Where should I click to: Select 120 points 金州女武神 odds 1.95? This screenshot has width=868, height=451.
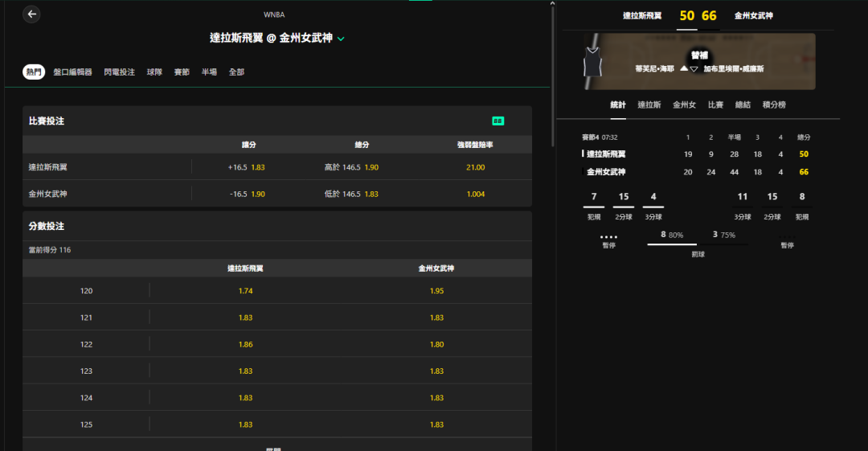pos(436,291)
